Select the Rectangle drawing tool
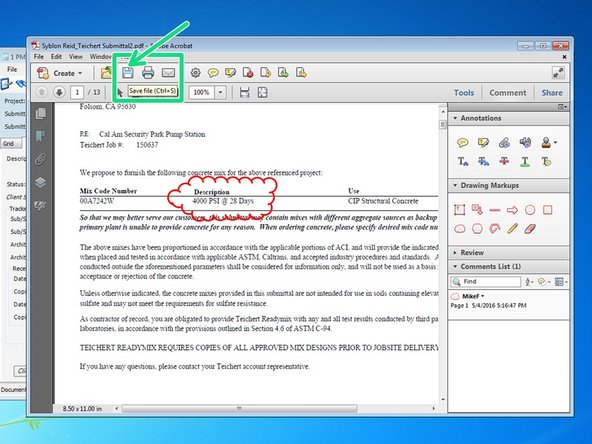The width and height of the screenshot is (592, 444). point(547,210)
